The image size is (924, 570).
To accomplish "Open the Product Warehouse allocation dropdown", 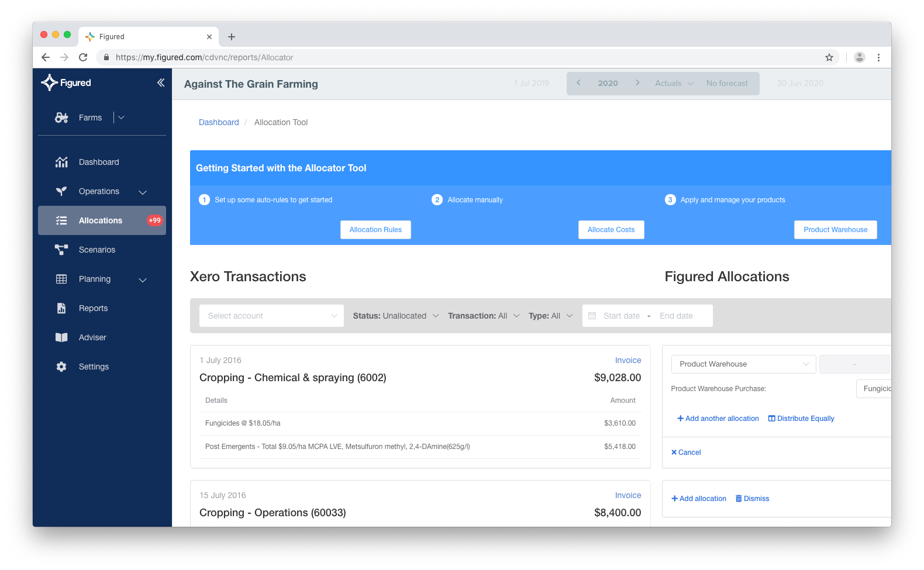I will coord(743,364).
